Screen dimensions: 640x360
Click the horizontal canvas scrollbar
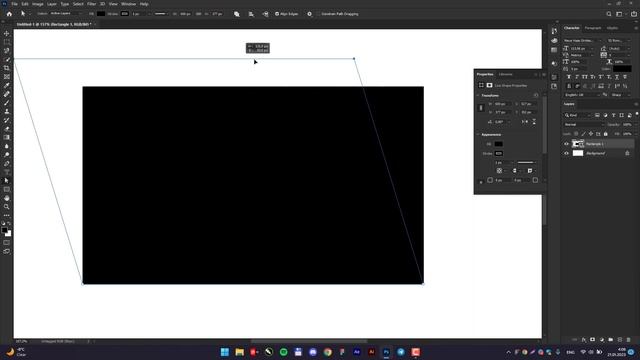click(x=309, y=341)
